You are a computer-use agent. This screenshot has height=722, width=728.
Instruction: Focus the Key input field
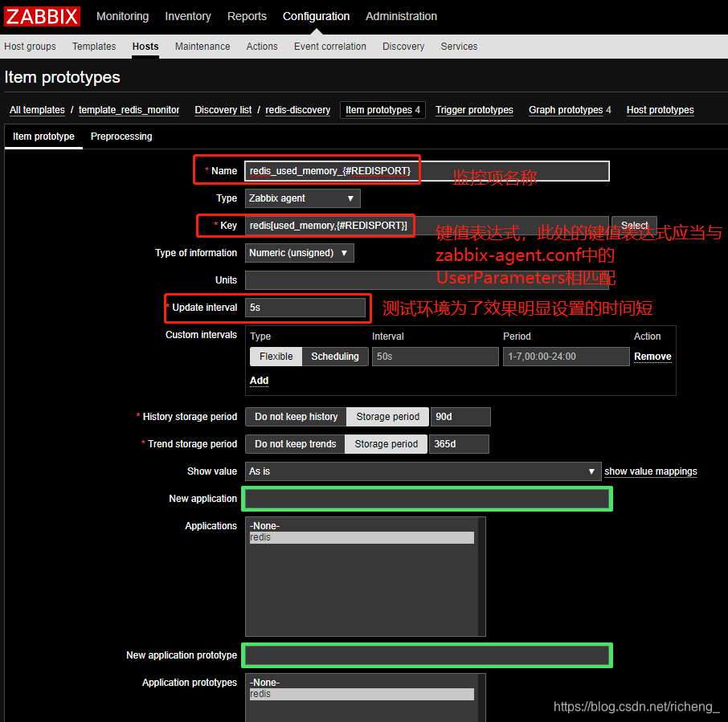click(x=427, y=226)
